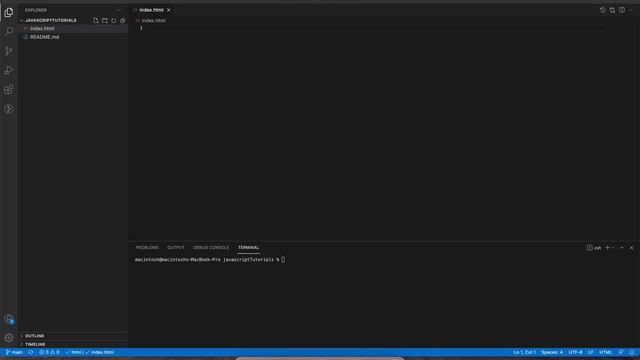Viewport: 640px width, 360px height.
Task: Close the index.html editor tab
Action: (169, 10)
